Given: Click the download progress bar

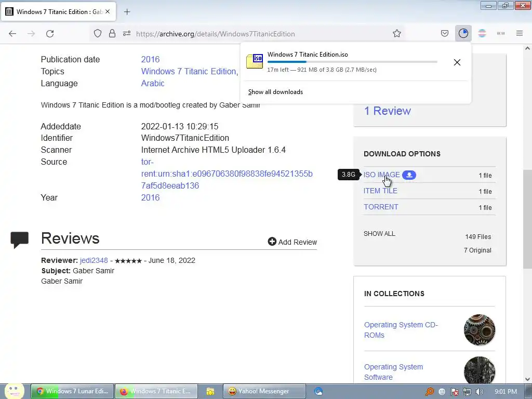Looking at the screenshot, I should pos(352,62).
